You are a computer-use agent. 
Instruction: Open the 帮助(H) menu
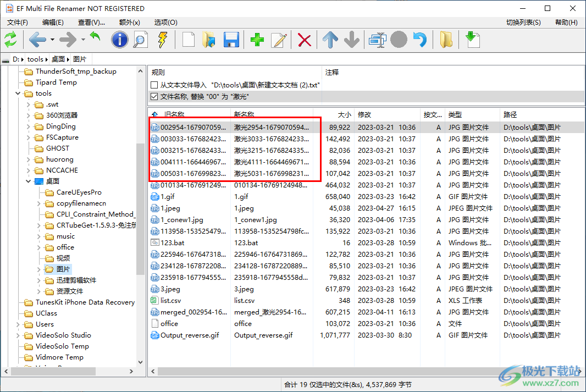click(566, 23)
